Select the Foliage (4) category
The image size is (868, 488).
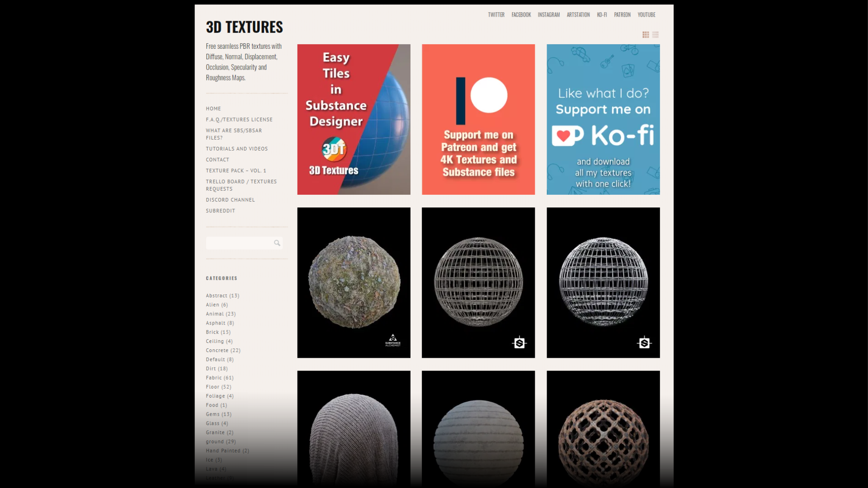220,396
